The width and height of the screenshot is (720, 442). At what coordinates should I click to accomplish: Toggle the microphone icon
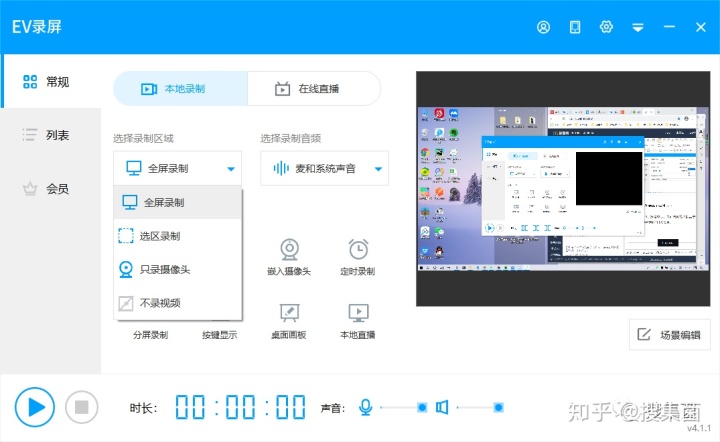click(366, 407)
